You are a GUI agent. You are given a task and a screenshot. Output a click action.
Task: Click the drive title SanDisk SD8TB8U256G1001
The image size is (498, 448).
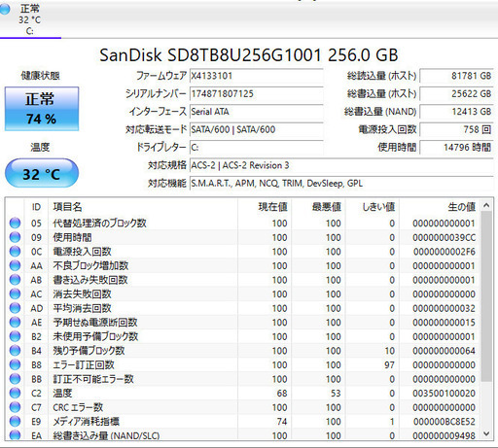(x=210, y=55)
